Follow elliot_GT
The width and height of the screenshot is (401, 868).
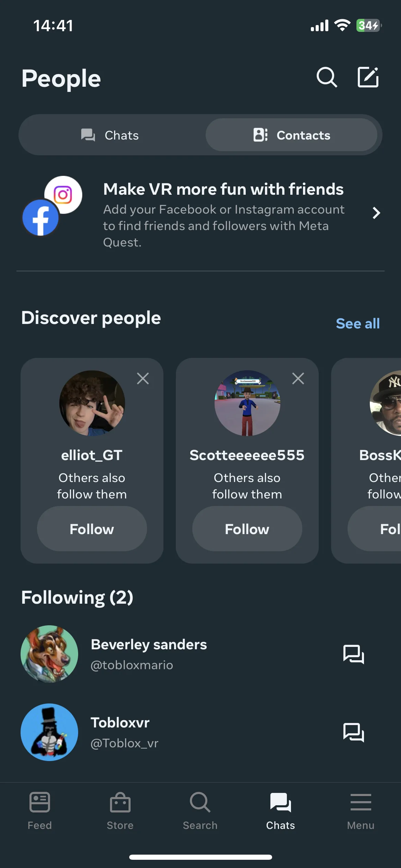click(92, 529)
